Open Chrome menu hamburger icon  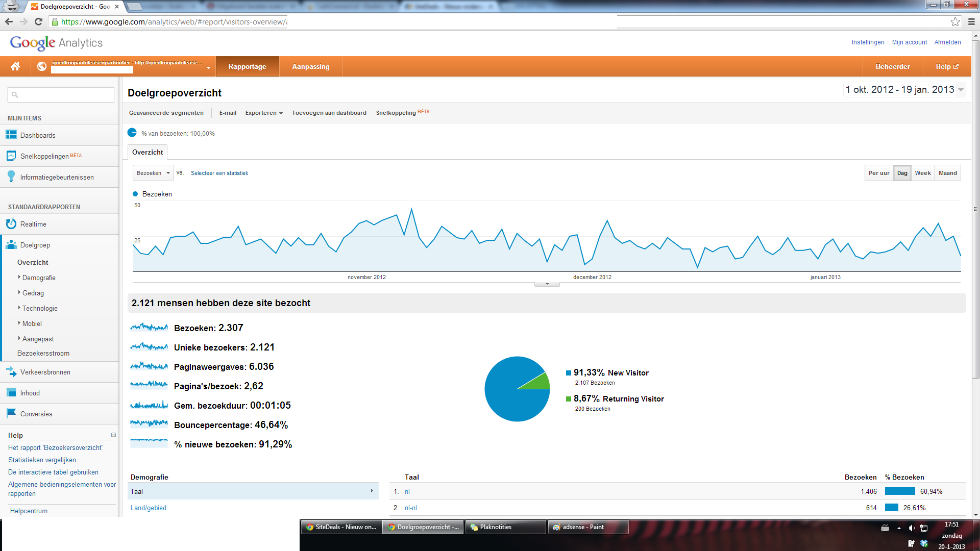[x=971, y=21]
